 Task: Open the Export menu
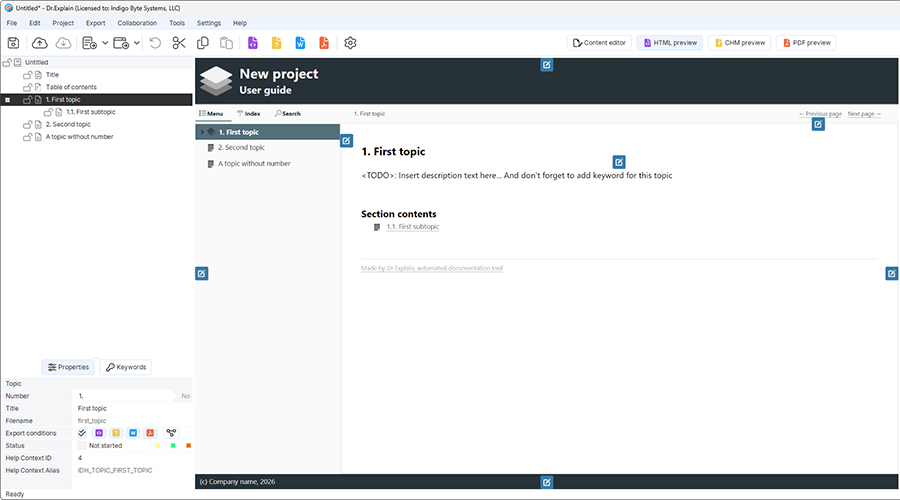(95, 23)
